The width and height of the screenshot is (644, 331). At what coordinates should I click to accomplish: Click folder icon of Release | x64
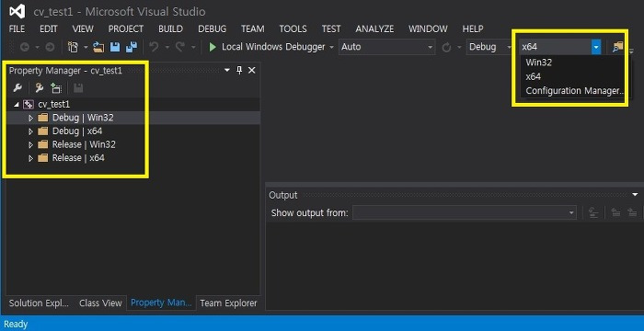[42, 158]
